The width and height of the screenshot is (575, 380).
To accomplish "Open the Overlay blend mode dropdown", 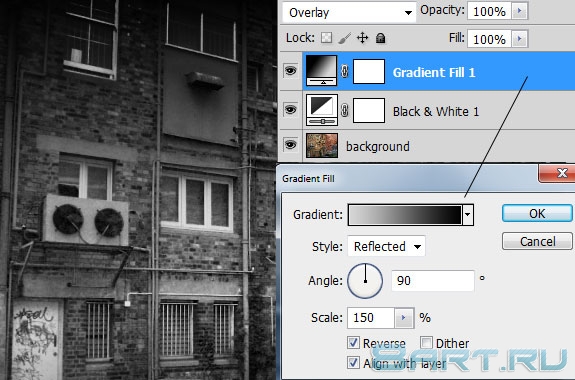I will 349,12.
